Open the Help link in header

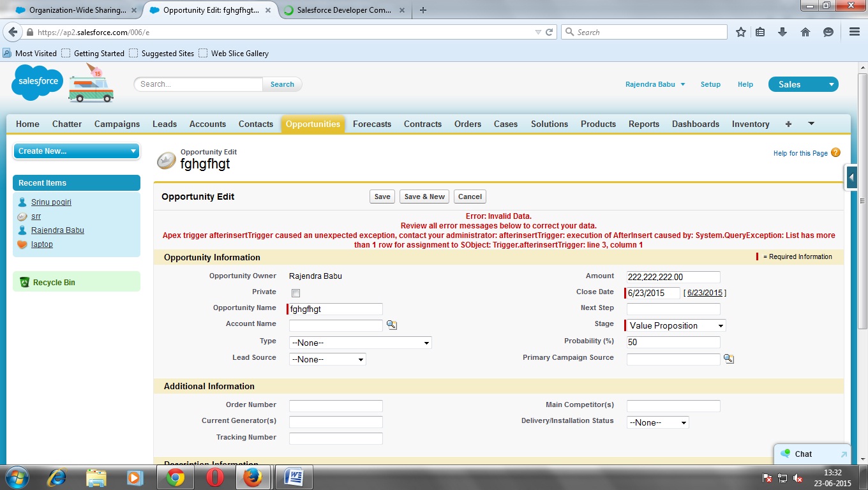745,84
